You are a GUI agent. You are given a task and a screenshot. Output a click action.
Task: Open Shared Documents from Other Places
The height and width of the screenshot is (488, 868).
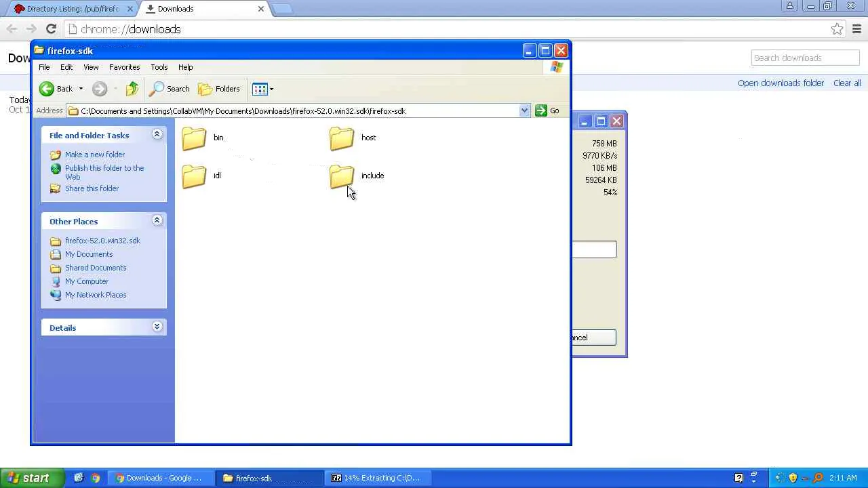pyautogui.click(x=96, y=268)
